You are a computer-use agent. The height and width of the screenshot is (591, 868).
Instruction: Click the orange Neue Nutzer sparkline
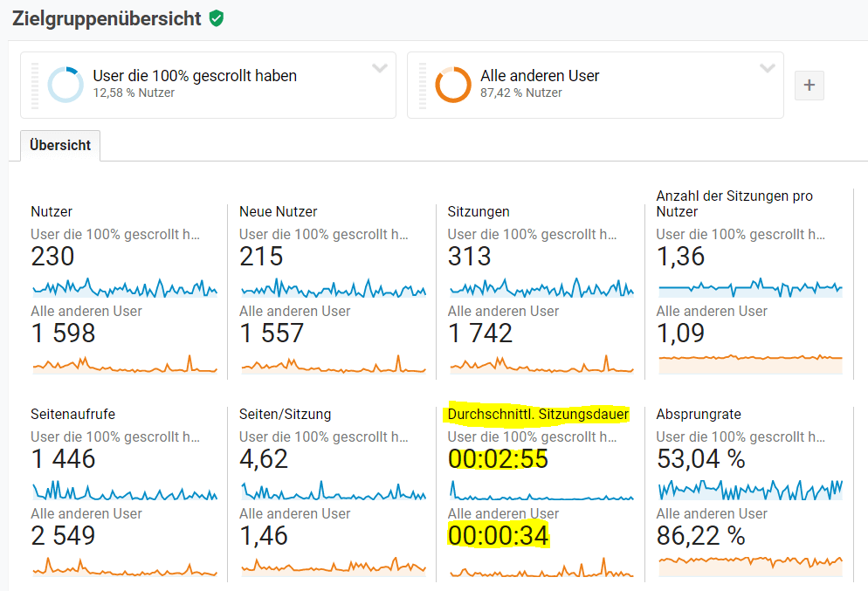point(333,365)
